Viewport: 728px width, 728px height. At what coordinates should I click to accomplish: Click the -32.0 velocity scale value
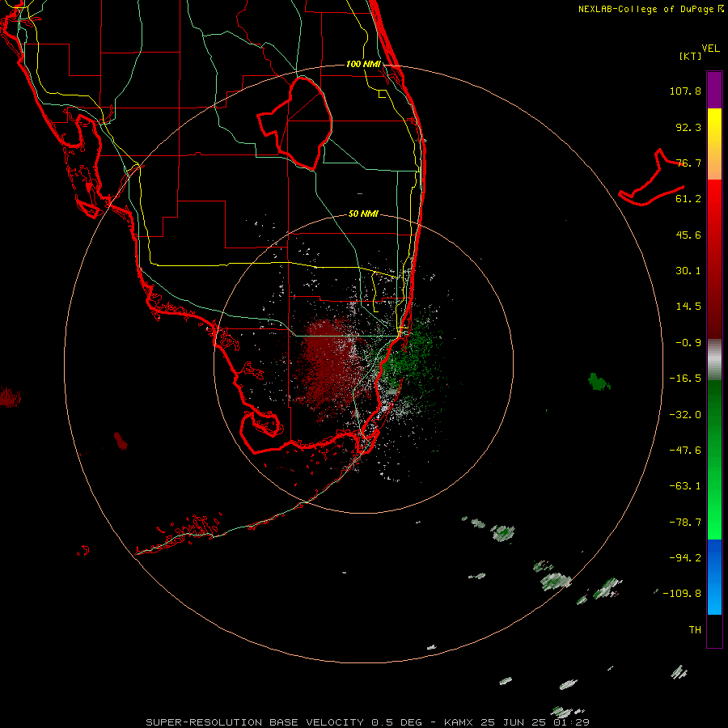685,415
